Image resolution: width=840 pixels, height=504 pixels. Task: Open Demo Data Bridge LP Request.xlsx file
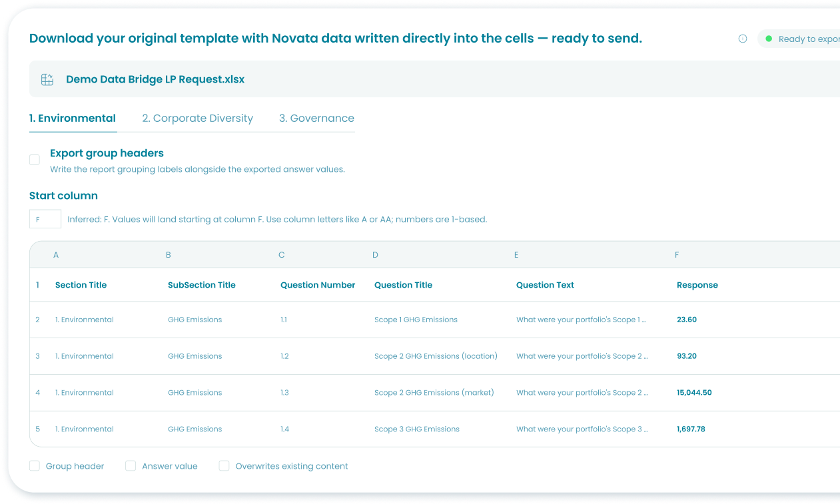pos(155,79)
